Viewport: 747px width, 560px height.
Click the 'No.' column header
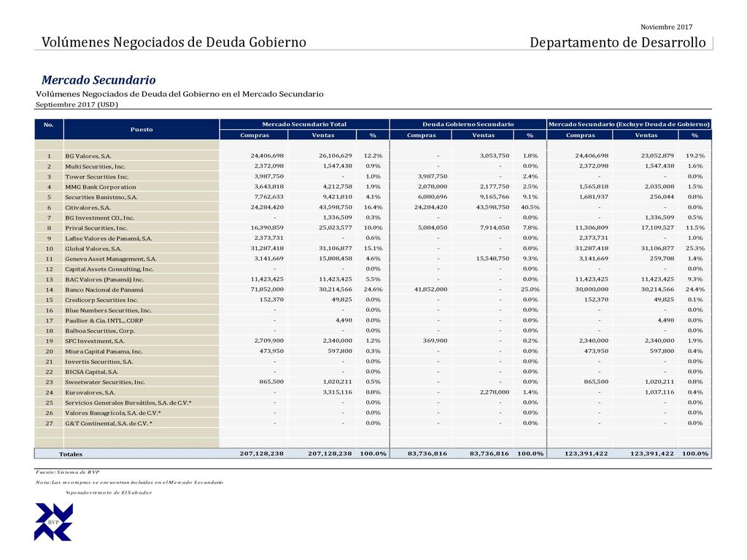click(x=49, y=125)
